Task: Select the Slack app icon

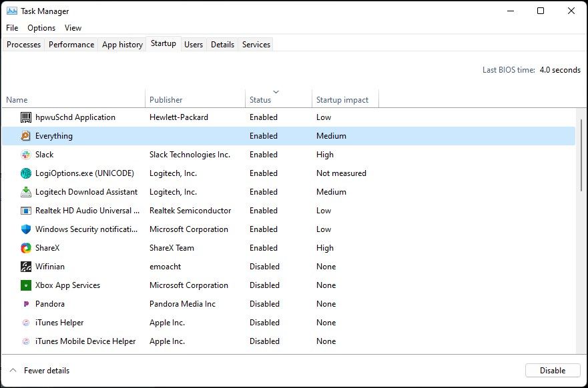Action: pyautogui.click(x=25, y=154)
